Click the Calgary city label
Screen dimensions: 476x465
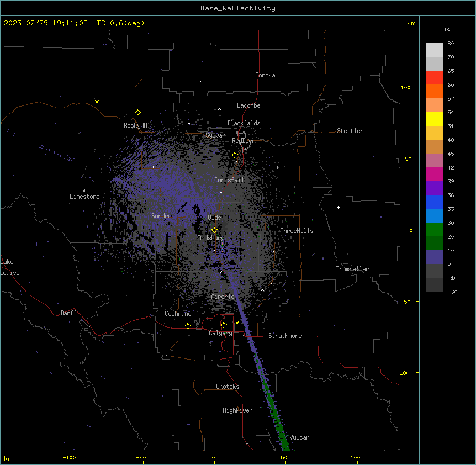point(220,333)
